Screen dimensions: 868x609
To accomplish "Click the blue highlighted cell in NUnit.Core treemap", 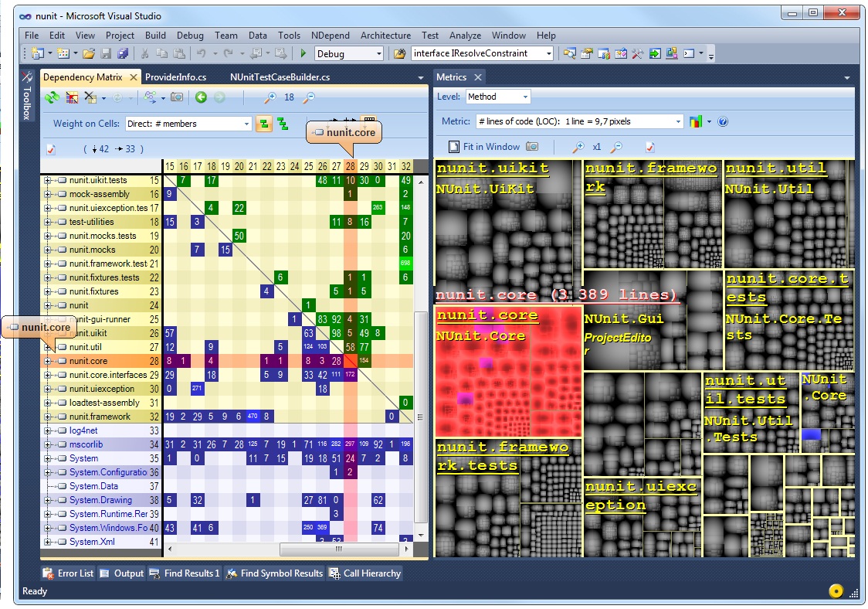I will pos(811,435).
